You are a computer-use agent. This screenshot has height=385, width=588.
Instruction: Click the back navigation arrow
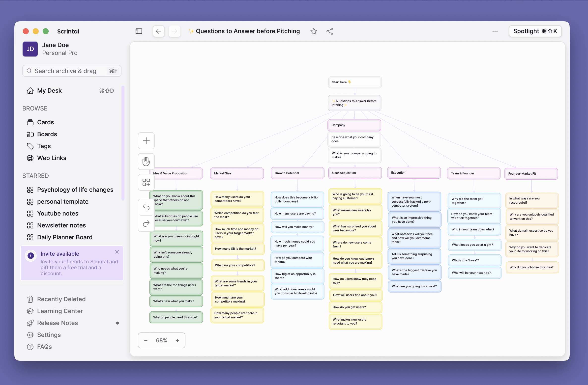pos(159,31)
